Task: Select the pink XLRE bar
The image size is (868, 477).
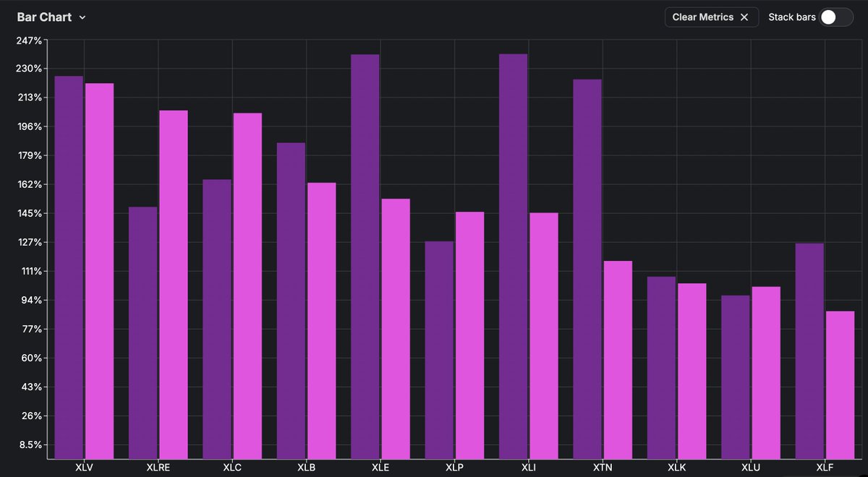Action: [x=174, y=285]
